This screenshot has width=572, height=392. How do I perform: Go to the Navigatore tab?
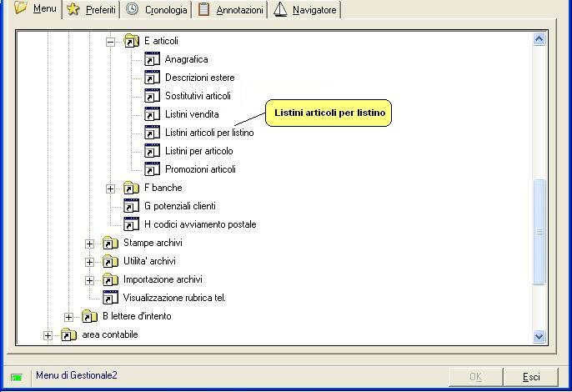305,10
